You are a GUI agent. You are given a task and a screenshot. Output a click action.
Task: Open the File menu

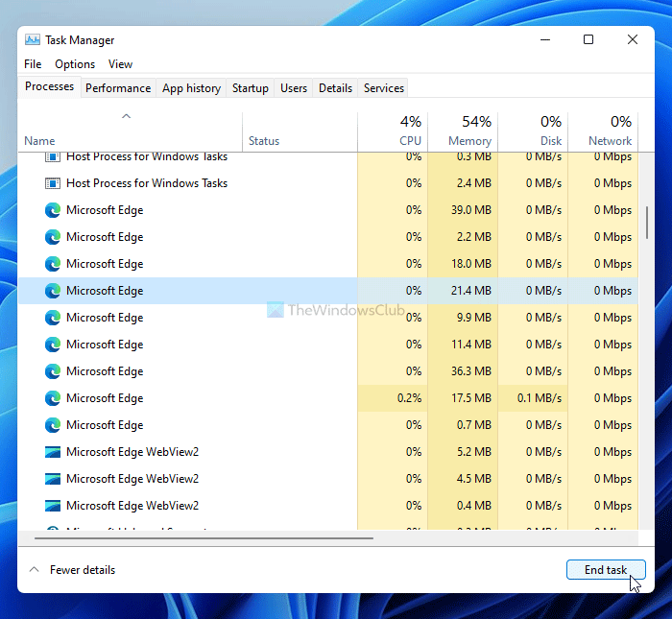[33, 64]
